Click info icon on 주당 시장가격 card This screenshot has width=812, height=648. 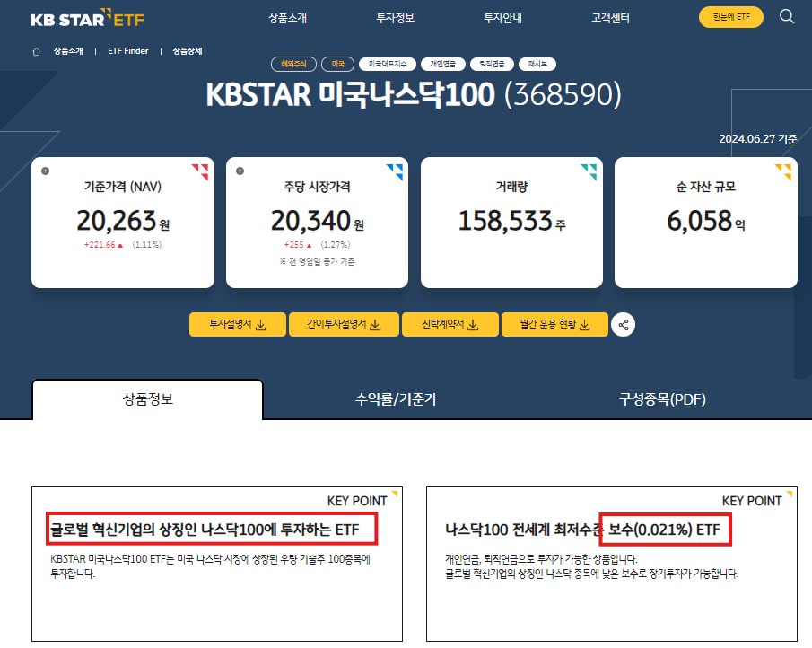click(x=240, y=171)
